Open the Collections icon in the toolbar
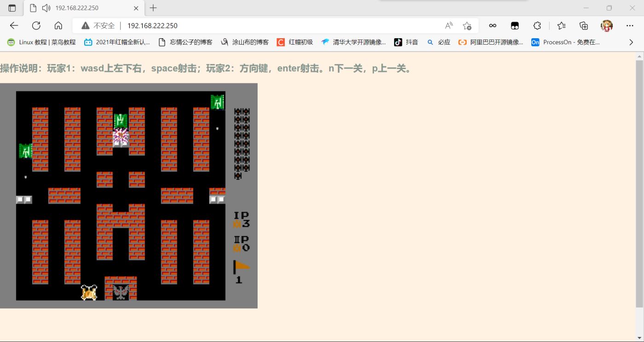 583,26
